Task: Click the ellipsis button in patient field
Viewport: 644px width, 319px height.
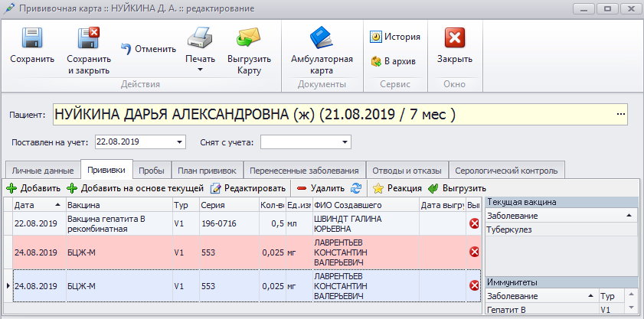Action: tap(619, 115)
